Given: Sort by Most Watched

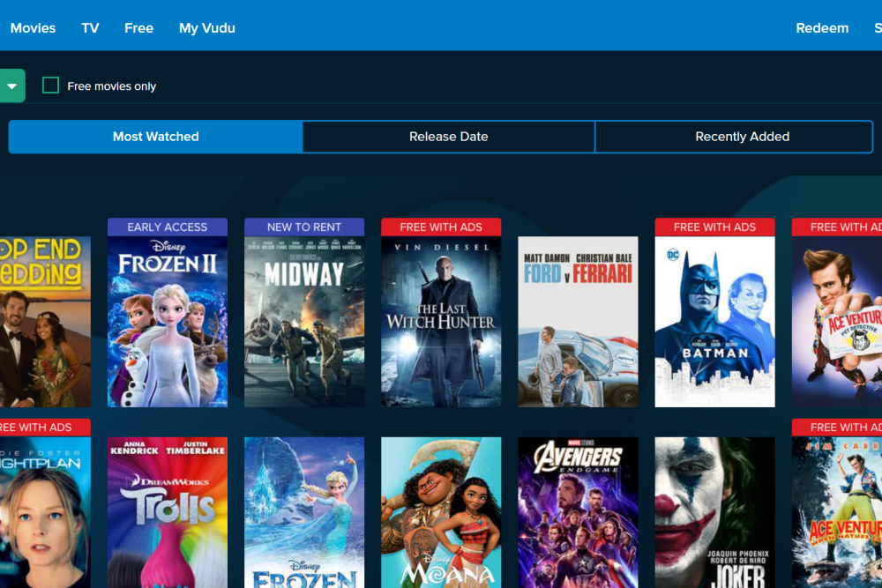Looking at the screenshot, I should pos(156,137).
